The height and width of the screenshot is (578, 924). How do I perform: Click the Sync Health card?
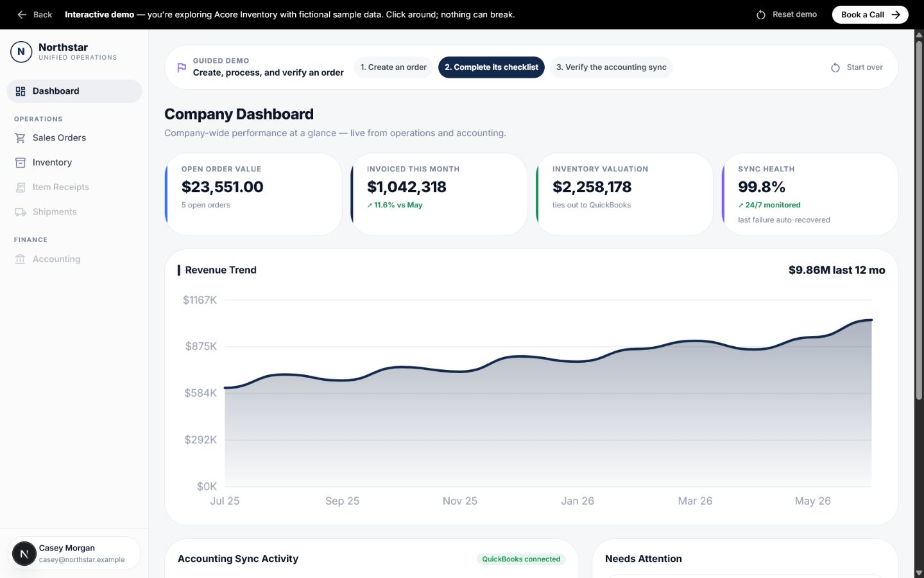[810, 194]
